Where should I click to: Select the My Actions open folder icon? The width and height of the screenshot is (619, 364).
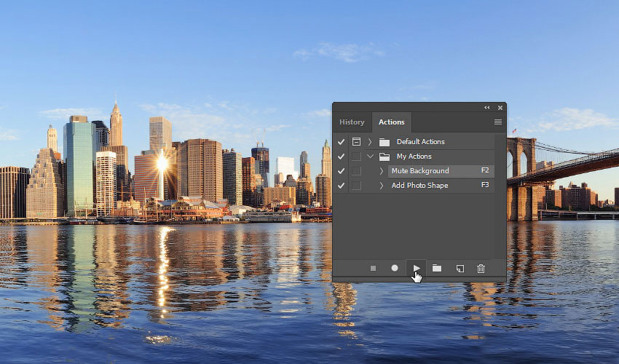[384, 157]
